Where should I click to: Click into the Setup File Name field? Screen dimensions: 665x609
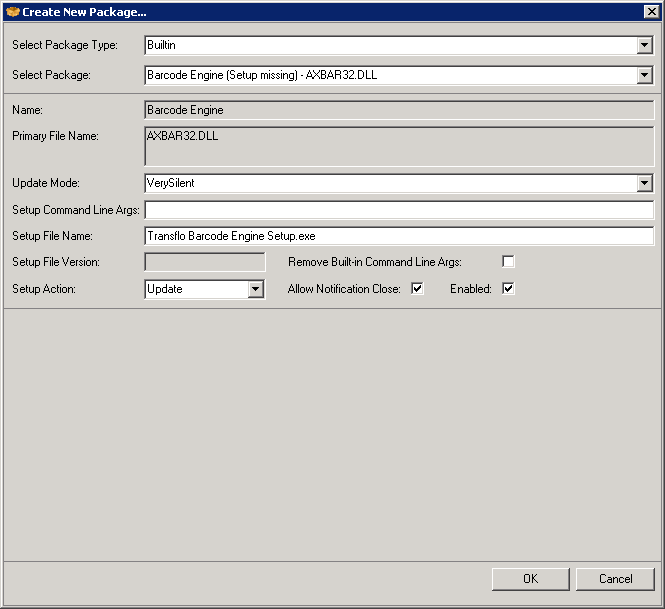point(399,236)
